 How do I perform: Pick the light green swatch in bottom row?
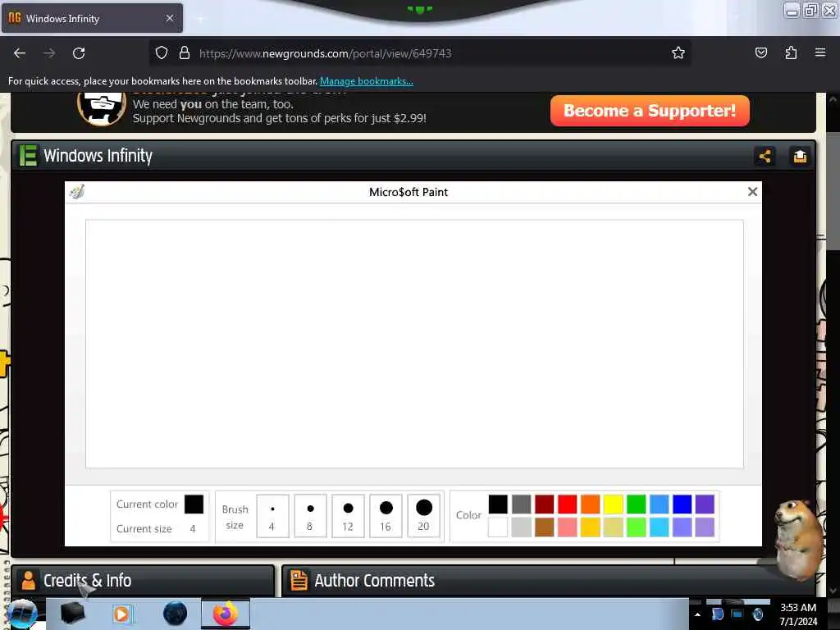coord(637,527)
